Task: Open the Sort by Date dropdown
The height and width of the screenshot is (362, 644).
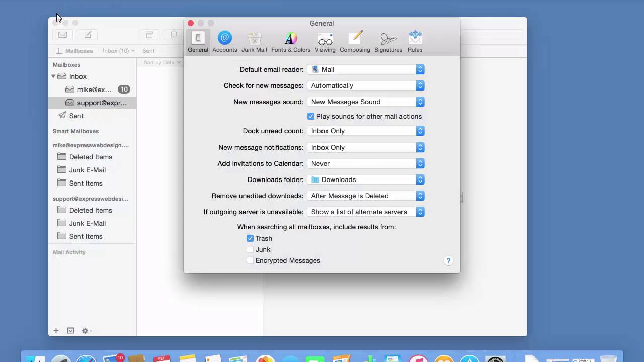Action: (162, 62)
